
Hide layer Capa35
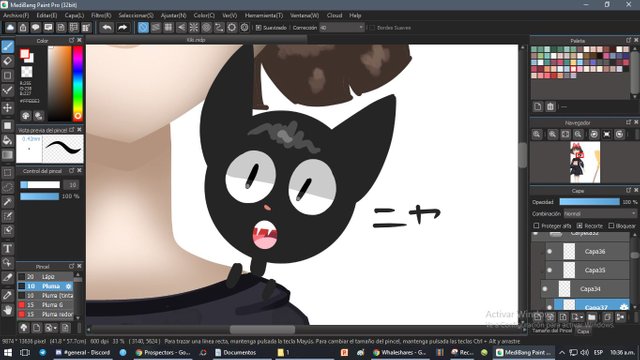pos(549,270)
